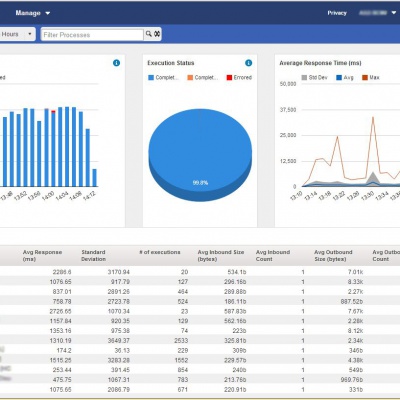Toggle the blue Complete legend entry
The width and height of the screenshot is (400, 400).
pyautogui.click(x=163, y=77)
